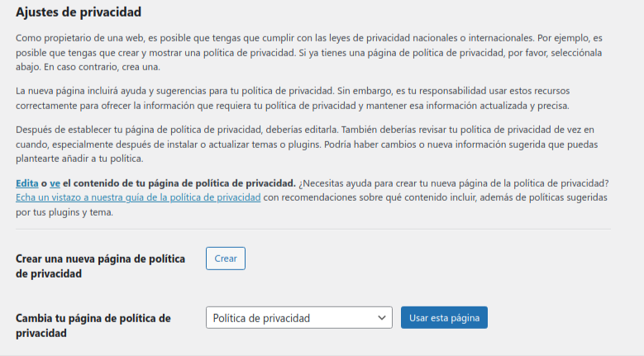Click the words "plantearte añadir a tu política"
This screenshot has height=356, width=644.
(80, 159)
